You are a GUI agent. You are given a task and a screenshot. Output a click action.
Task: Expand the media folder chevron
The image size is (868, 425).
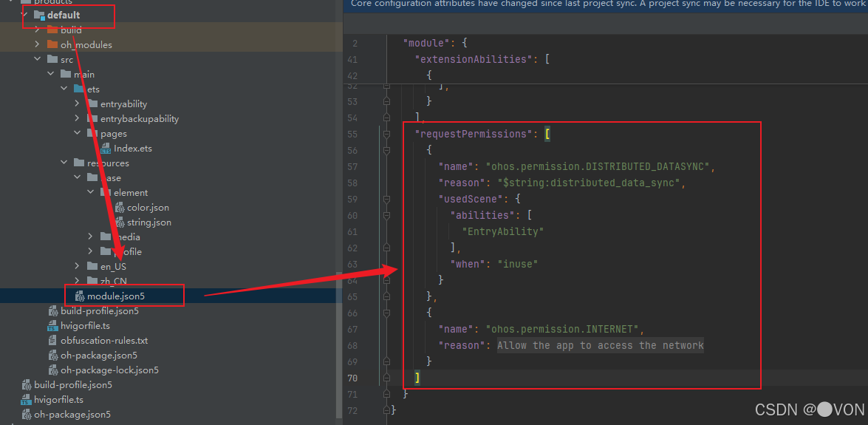90,237
